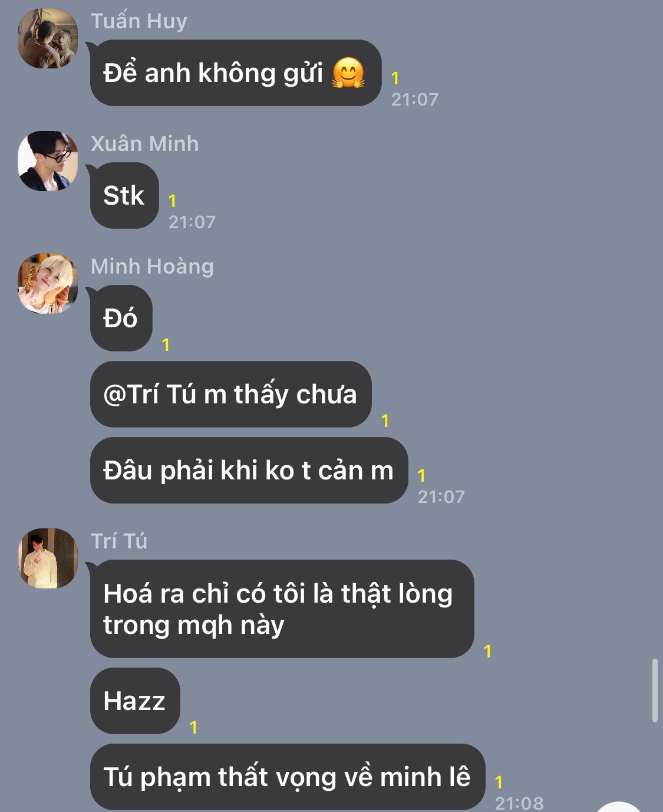Tap the hugging emoji in the message
Screen dimensions: 663x812
click(348, 73)
